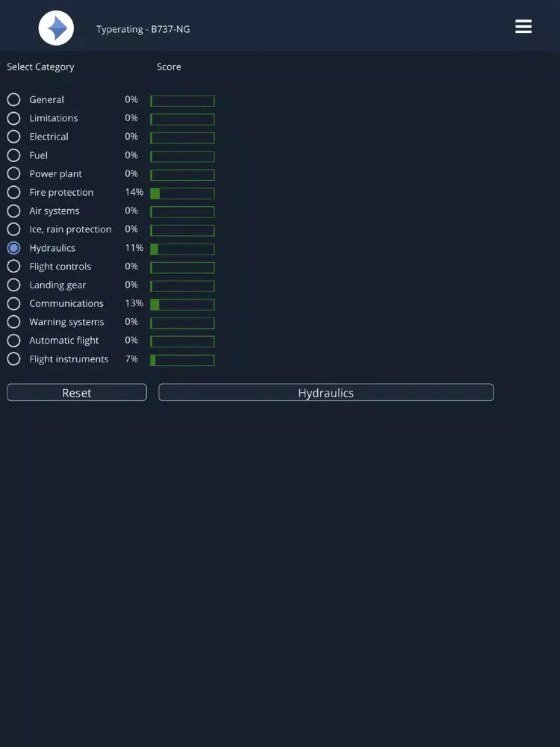Image resolution: width=560 pixels, height=747 pixels.
Task: Select the Power plant radio button
Action: pyautogui.click(x=13, y=174)
